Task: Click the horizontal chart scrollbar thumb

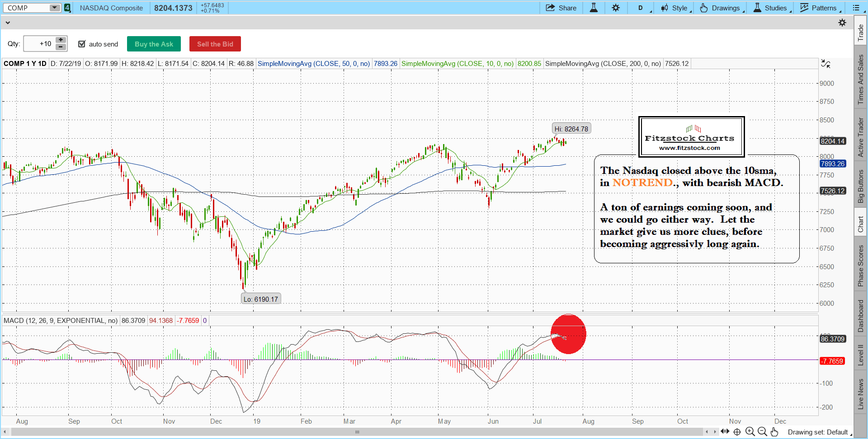Action: pos(357,432)
